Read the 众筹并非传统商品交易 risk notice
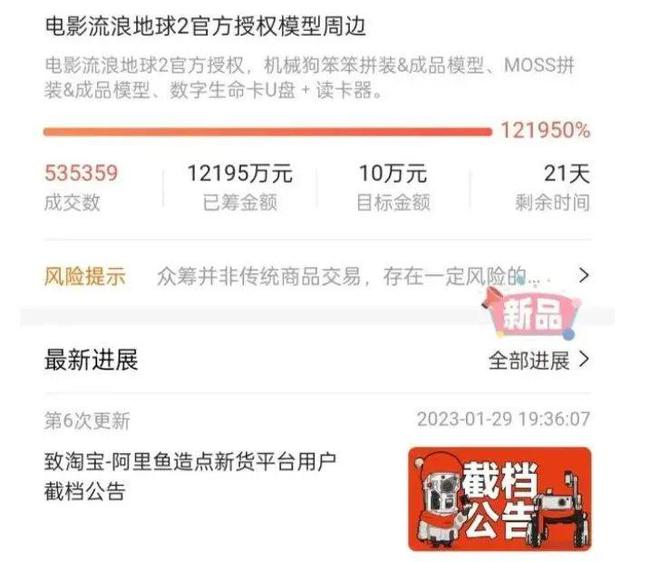Screen dimensions: 660x562 [352, 276]
